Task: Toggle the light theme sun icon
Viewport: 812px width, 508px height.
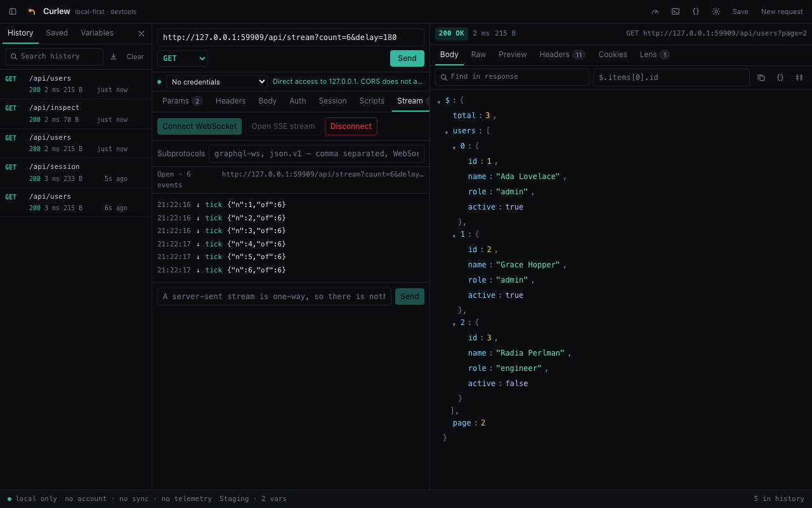Action: (x=716, y=11)
